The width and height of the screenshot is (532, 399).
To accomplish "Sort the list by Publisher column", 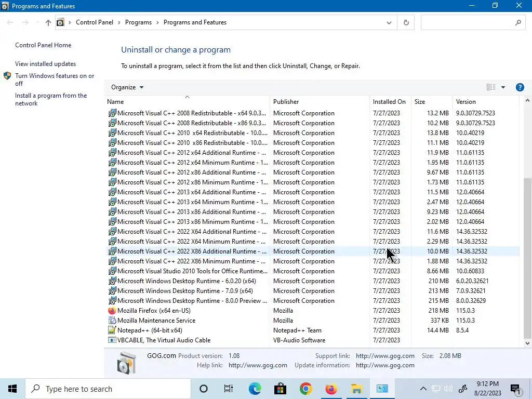I will coord(320,101).
